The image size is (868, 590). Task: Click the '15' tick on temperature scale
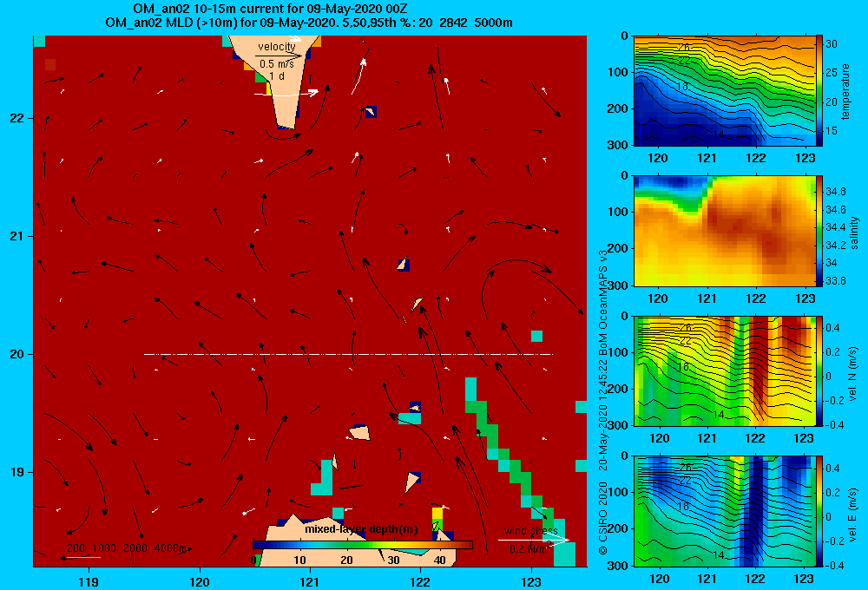(832, 131)
